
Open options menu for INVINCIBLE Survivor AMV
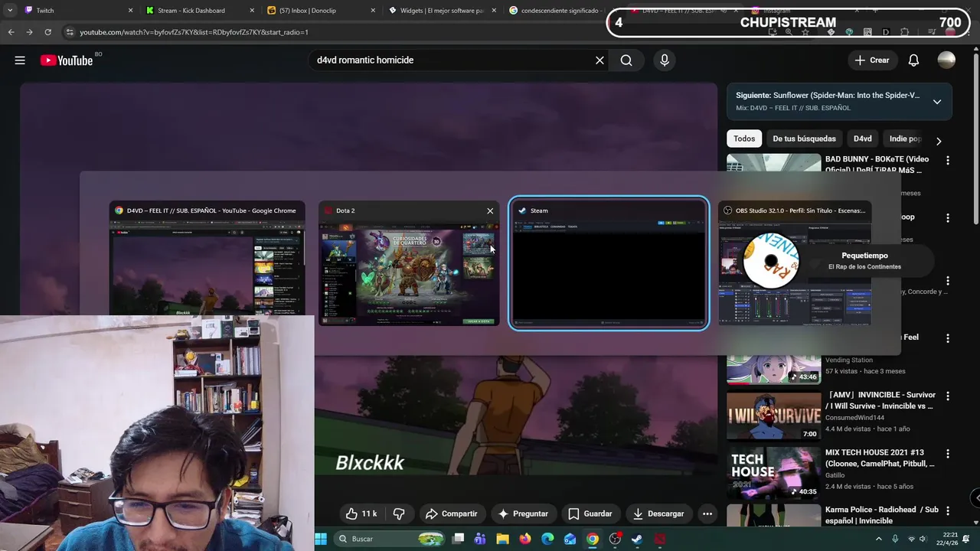pyautogui.click(x=948, y=396)
